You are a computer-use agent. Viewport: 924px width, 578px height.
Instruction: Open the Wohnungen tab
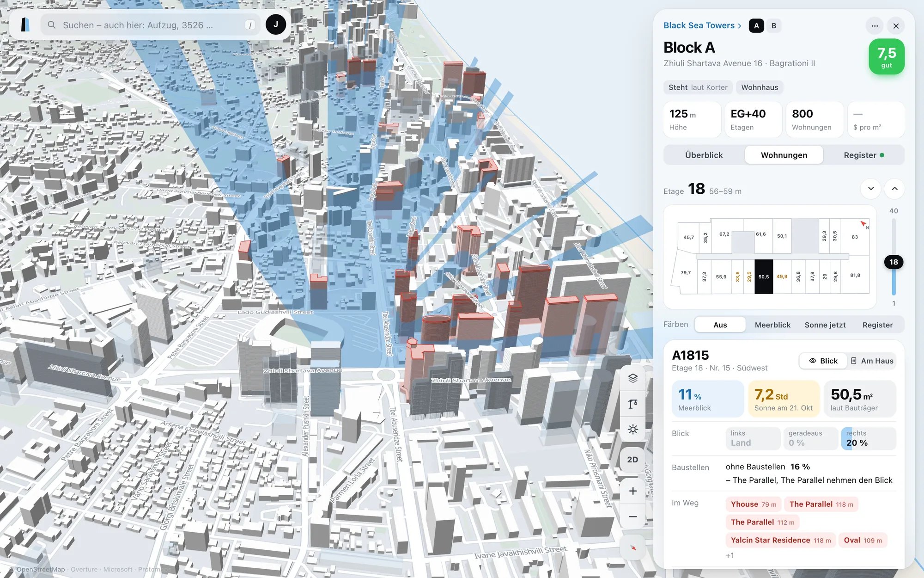tap(784, 155)
